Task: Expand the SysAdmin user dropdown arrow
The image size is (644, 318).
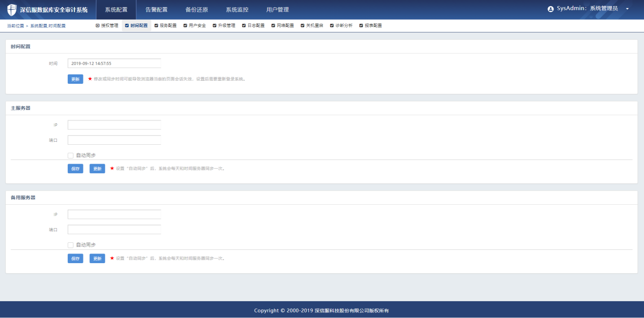Action: [x=627, y=9]
